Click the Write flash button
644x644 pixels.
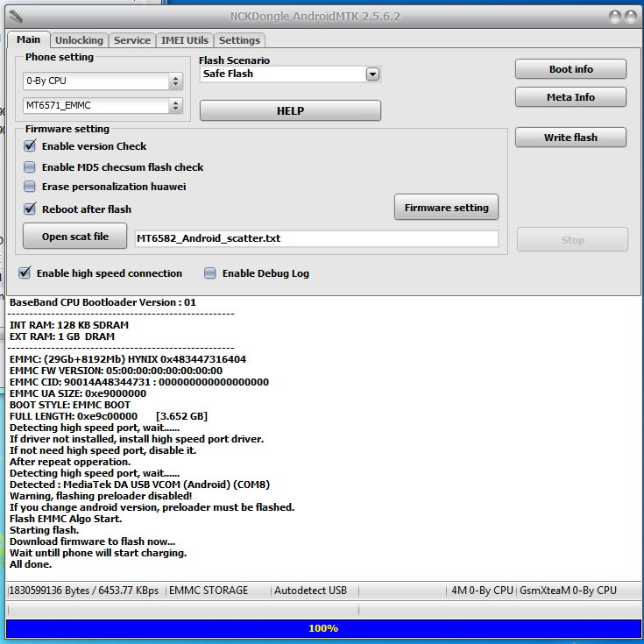571,138
